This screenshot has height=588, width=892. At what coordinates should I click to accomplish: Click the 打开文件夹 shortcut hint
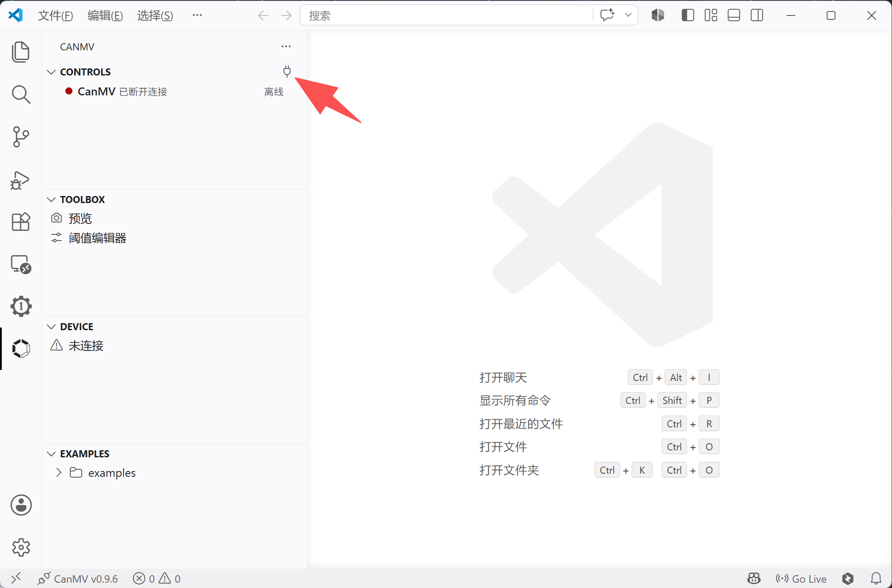(510, 470)
